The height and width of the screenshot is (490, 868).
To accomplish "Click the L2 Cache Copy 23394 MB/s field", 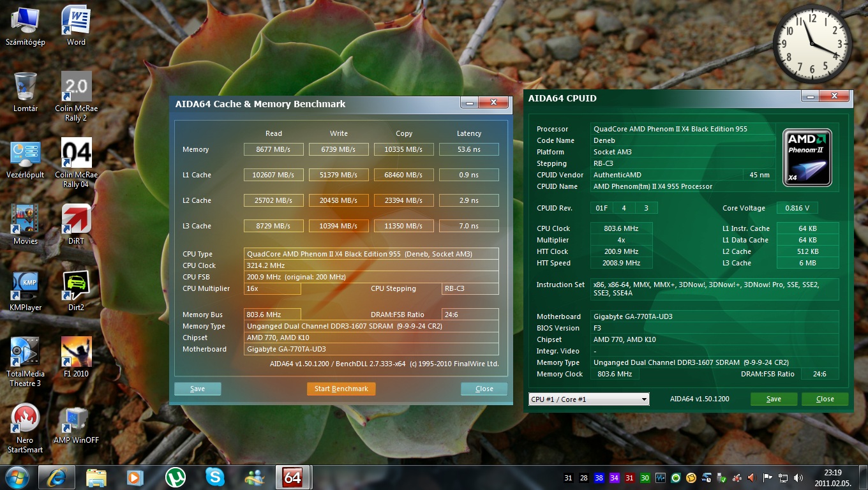I will coord(404,200).
